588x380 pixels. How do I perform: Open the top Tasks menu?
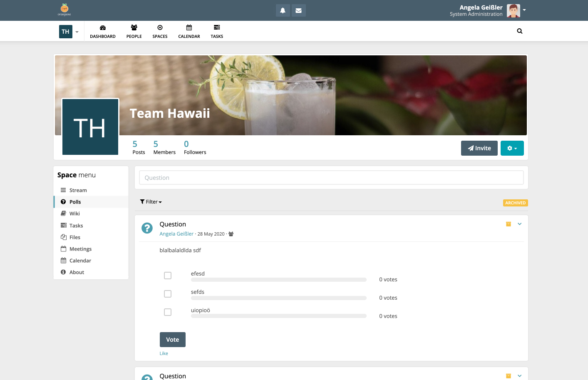coord(217,31)
